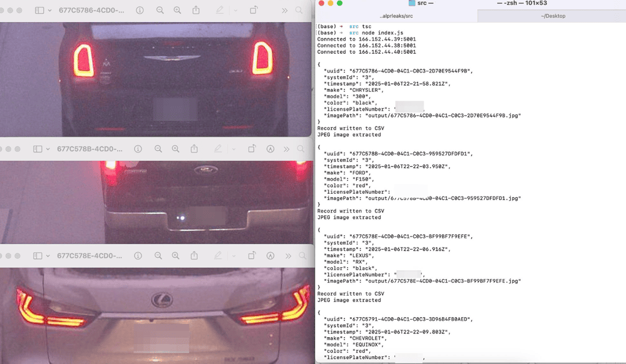The height and width of the screenshot is (364, 626).
Task: Click the "model": "F150" line
Action: [x=349, y=179]
